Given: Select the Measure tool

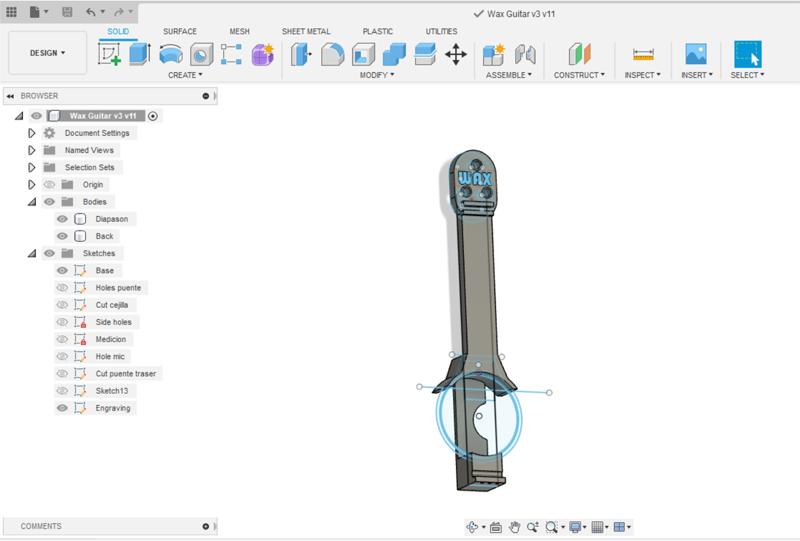Looking at the screenshot, I should point(643,54).
